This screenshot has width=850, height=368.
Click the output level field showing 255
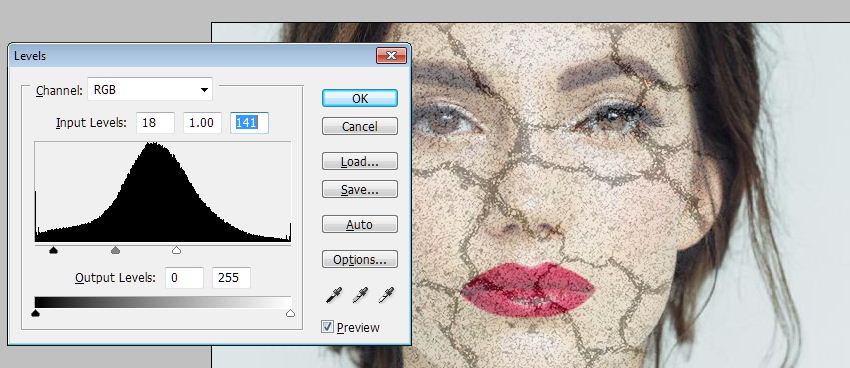(x=231, y=277)
